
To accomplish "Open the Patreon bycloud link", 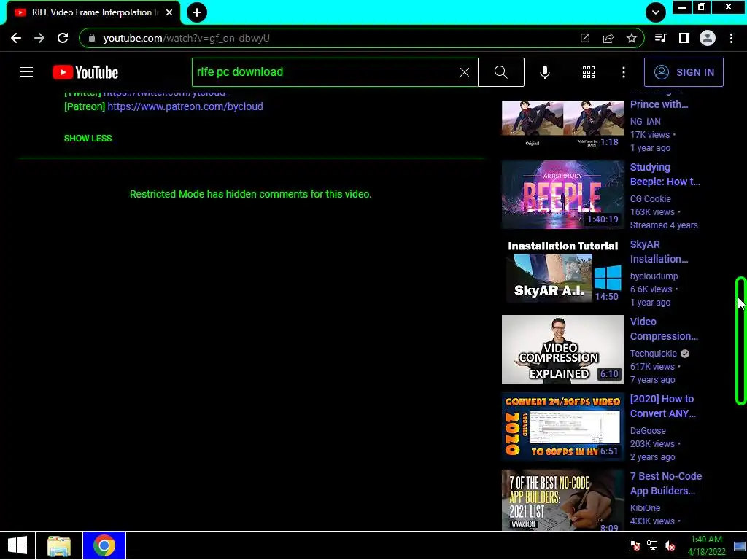I will pyautogui.click(x=185, y=106).
